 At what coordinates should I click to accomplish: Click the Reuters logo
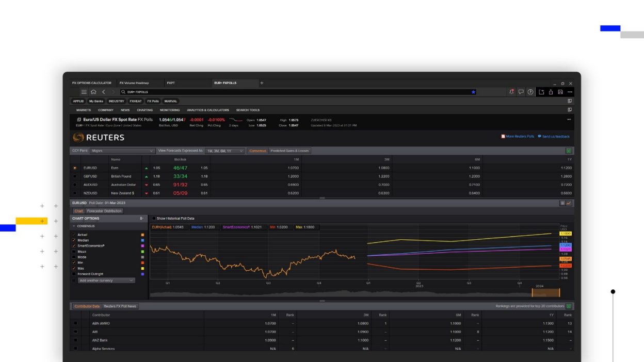point(99,138)
